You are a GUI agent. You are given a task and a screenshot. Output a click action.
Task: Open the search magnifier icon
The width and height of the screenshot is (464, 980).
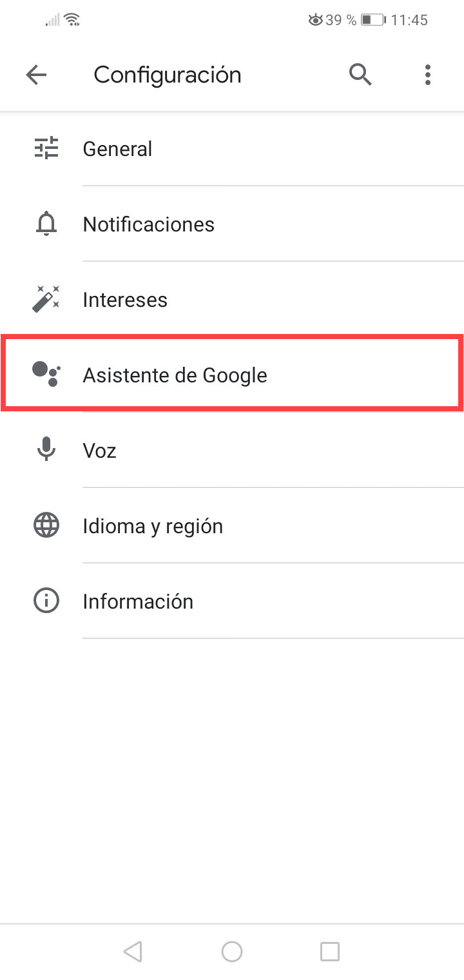tap(360, 74)
